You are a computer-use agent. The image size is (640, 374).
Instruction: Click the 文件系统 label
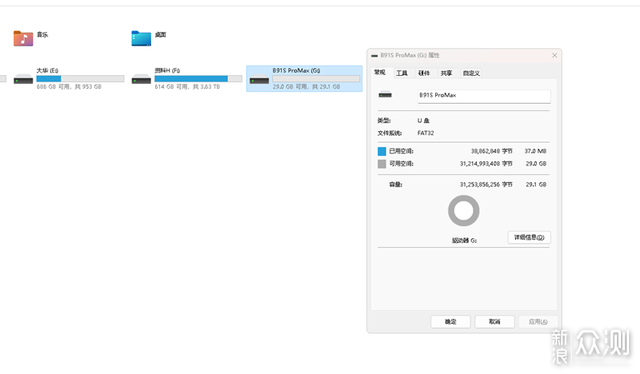pyautogui.click(x=390, y=133)
